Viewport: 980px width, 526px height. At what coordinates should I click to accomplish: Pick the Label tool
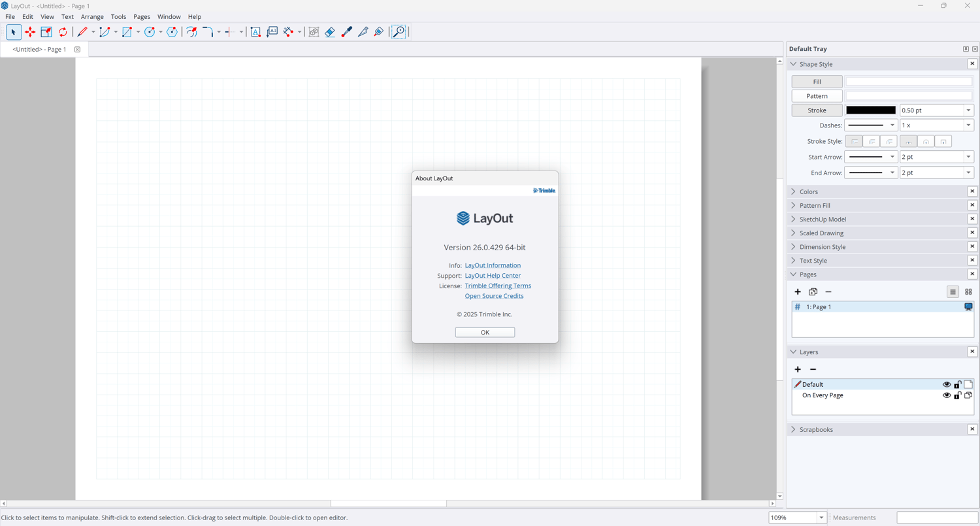click(272, 32)
